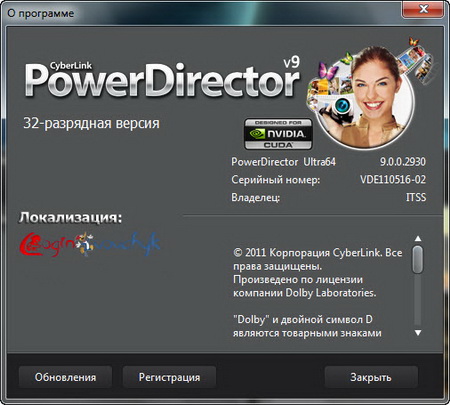
Task: Click the owner value ITSS
Action: tap(416, 197)
